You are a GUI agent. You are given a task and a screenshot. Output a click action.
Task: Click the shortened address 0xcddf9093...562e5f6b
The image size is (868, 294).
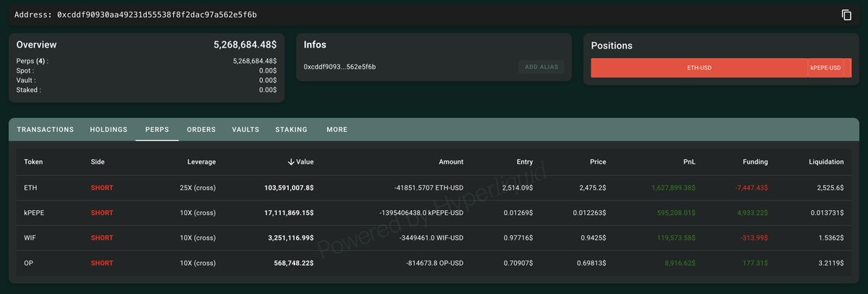[x=340, y=67]
